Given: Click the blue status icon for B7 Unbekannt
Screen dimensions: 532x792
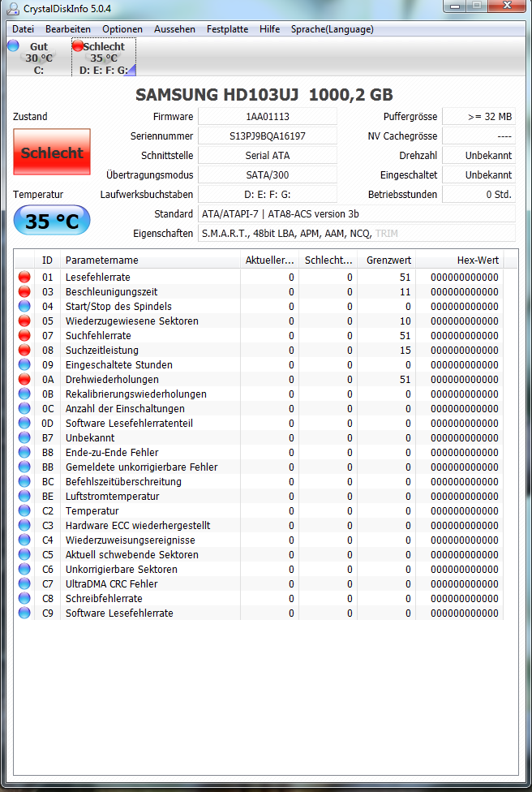Looking at the screenshot, I should (x=24, y=438).
